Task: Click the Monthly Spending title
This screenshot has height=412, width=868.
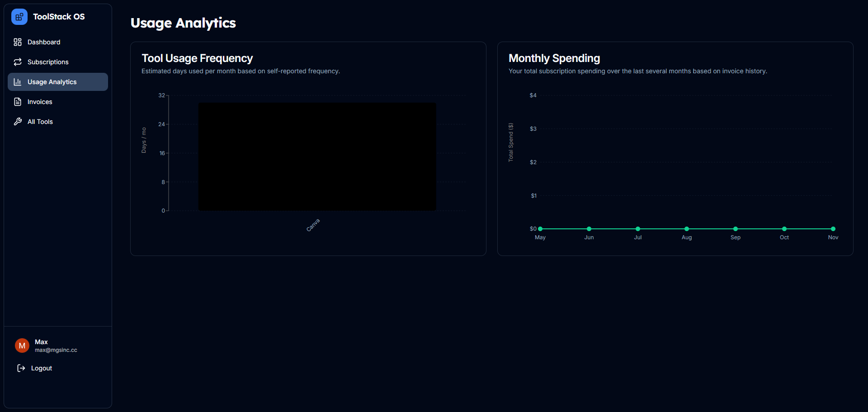Action: (x=554, y=58)
